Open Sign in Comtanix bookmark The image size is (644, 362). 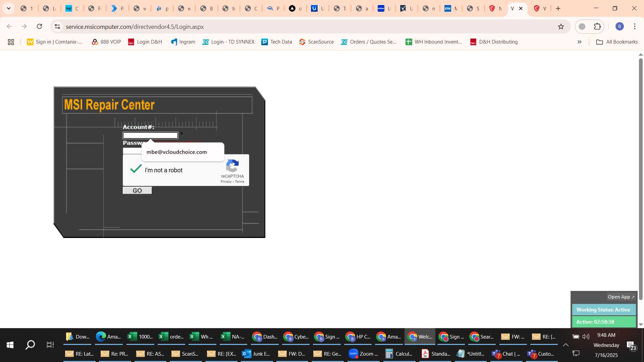pyautogui.click(x=55, y=42)
